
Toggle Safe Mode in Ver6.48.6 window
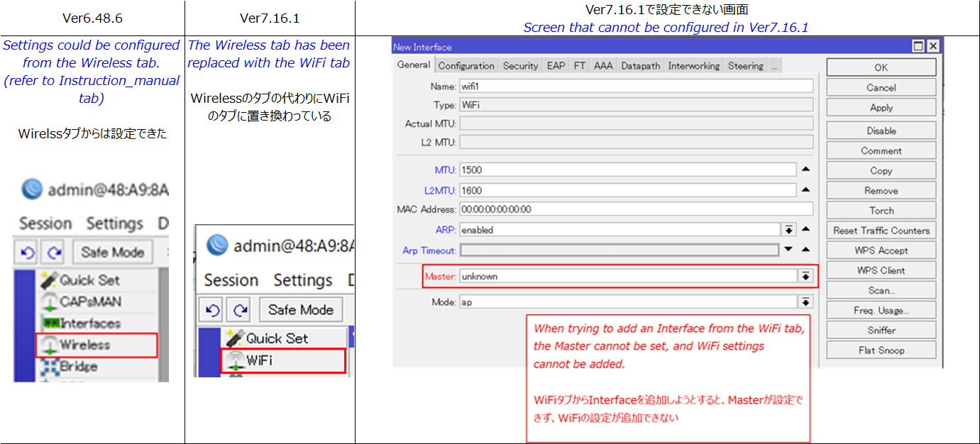click(x=112, y=252)
